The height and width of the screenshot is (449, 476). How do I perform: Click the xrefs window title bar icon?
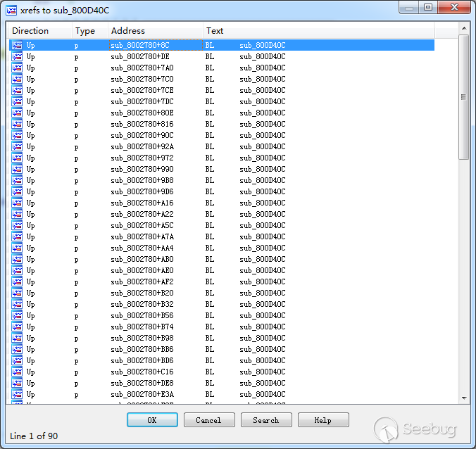tap(11, 11)
